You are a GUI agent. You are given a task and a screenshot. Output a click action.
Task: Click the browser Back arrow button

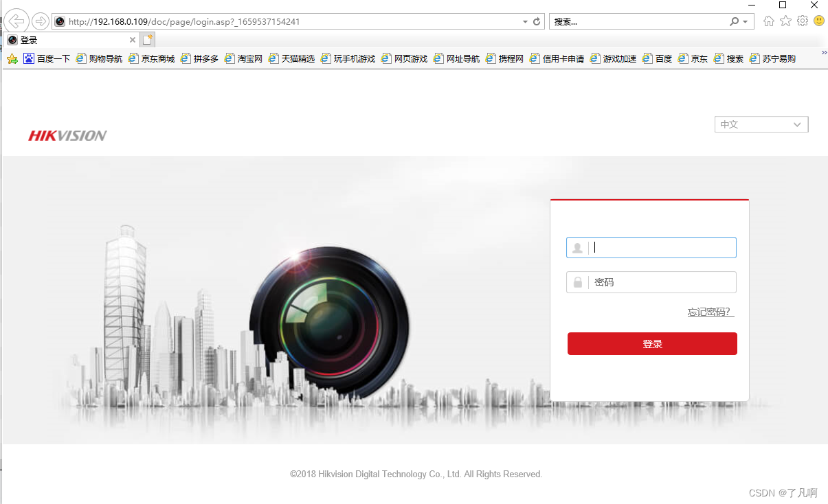pos(16,21)
